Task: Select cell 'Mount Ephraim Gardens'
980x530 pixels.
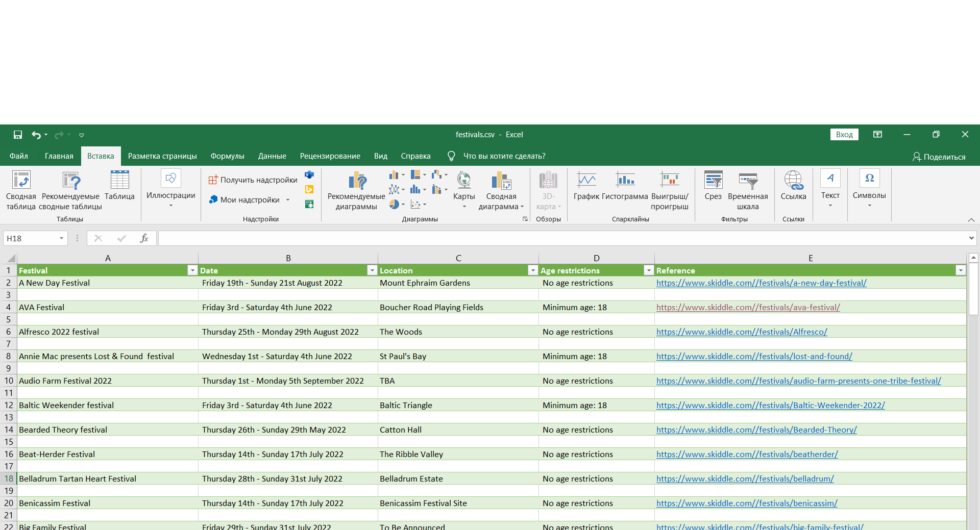Action: pyautogui.click(x=458, y=283)
